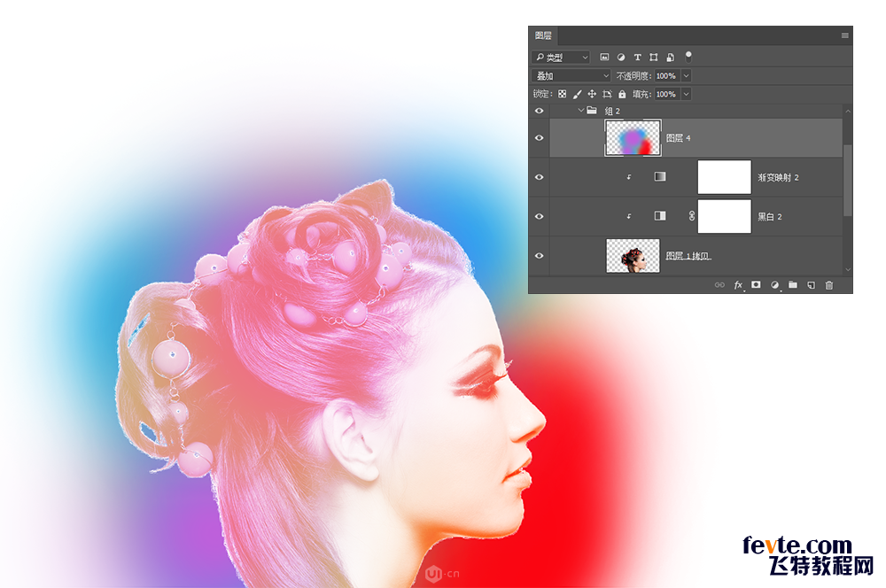
Task: Delete layer using the trash icon
Action: tap(829, 285)
